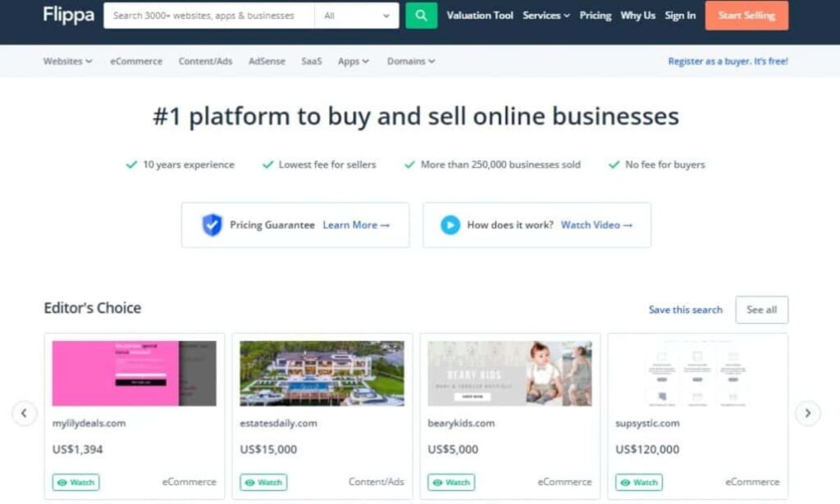The width and height of the screenshot is (840, 504).
Task: Focus the search websites input field
Action: [x=209, y=16]
